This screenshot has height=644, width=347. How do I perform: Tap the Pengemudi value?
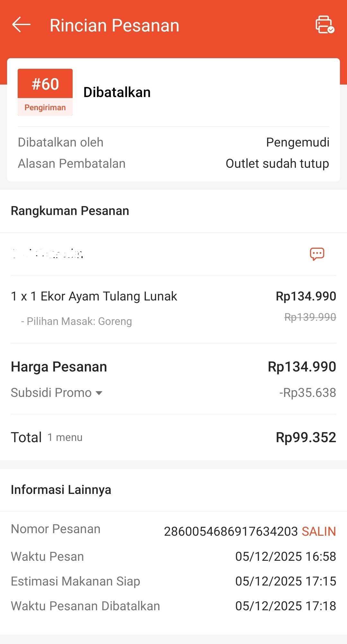tap(298, 142)
